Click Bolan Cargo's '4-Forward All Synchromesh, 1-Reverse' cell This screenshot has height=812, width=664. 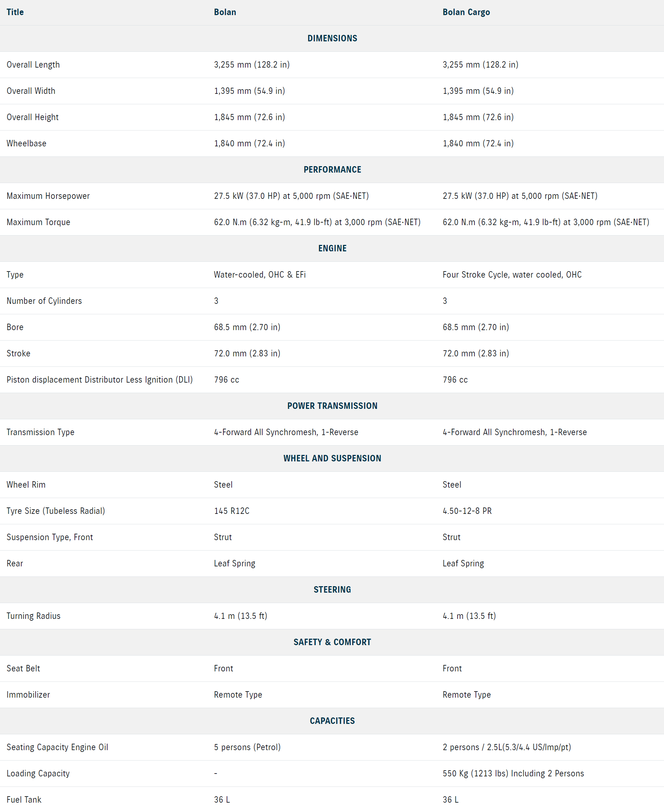coord(514,432)
